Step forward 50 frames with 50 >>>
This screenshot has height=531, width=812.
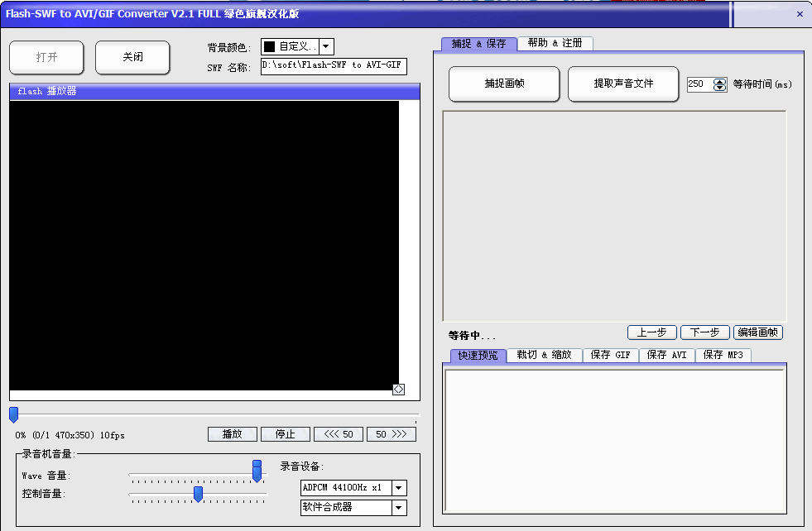(x=391, y=434)
